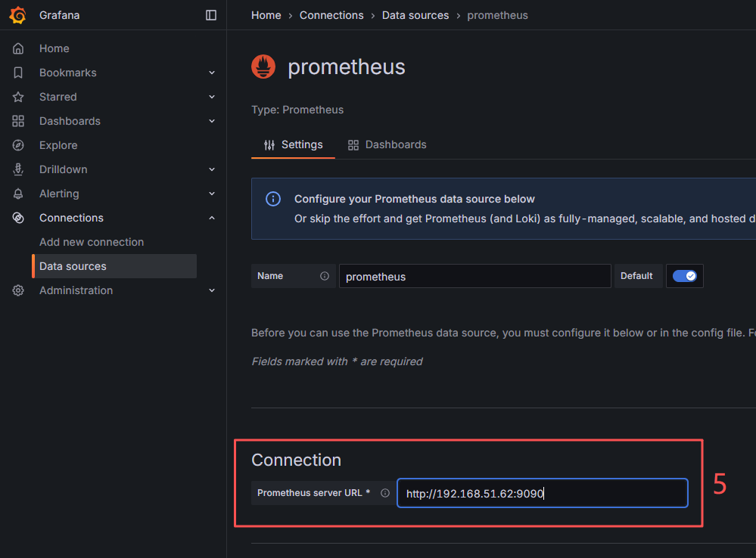Open Alerting in the sidebar

coord(59,194)
